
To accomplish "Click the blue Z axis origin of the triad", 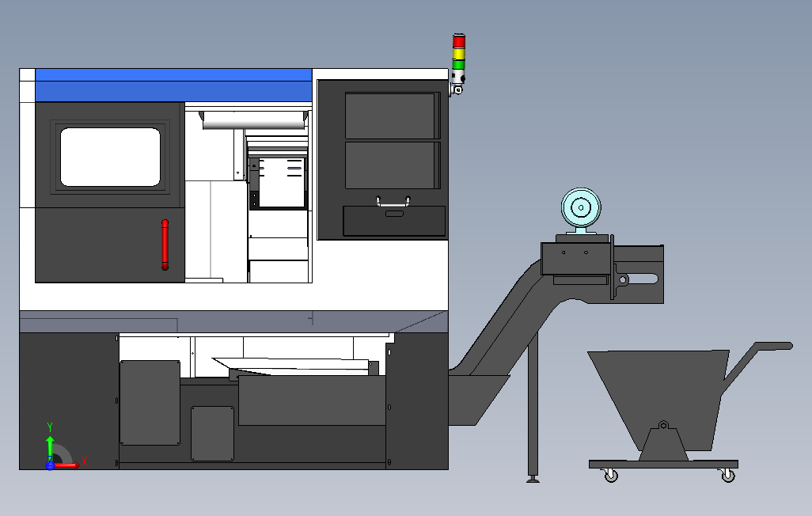I will click(x=50, y=465).
